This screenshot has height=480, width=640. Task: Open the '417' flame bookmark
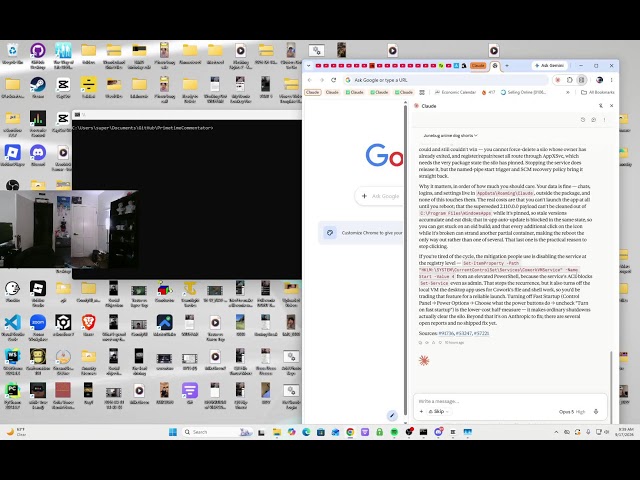[489, 92]
